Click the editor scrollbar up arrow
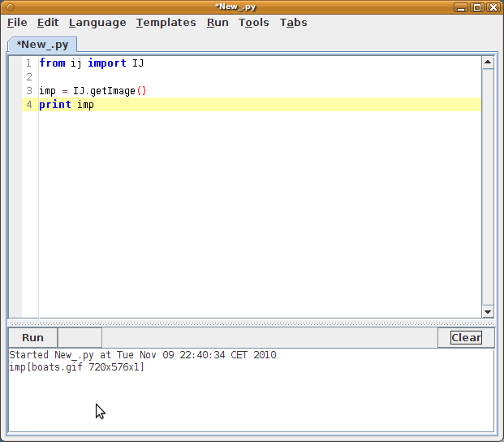This screenshot has height=442, width=504. pos(488,62)
